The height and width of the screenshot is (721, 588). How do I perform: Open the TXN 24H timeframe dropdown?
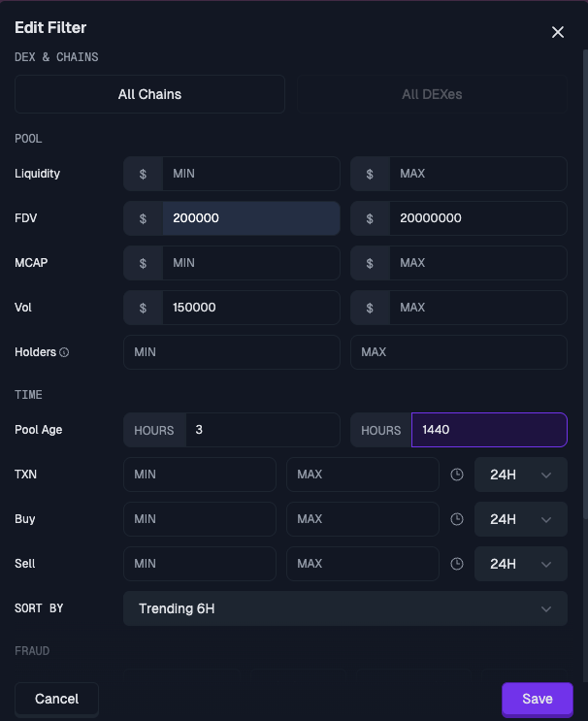pos(521,475)
